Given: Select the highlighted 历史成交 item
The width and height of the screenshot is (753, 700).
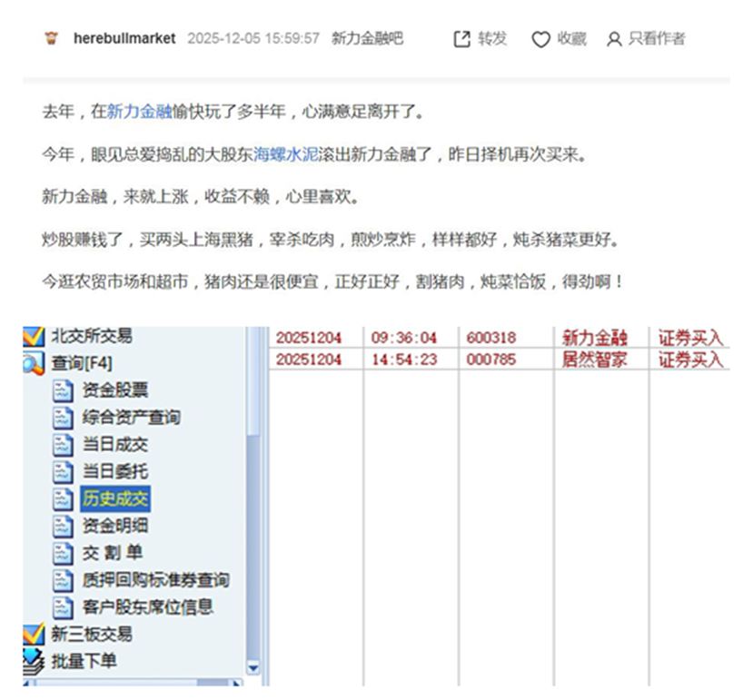Looking at the screenshot, I should 115,498.
